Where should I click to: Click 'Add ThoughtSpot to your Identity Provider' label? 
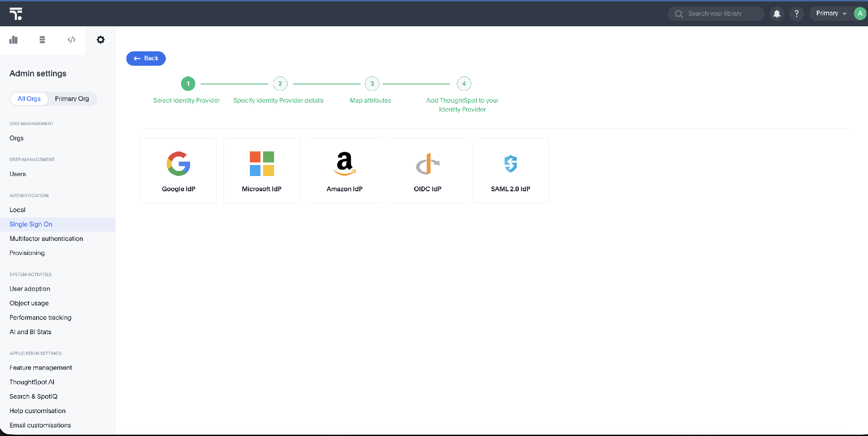click(x=462, y=105)
